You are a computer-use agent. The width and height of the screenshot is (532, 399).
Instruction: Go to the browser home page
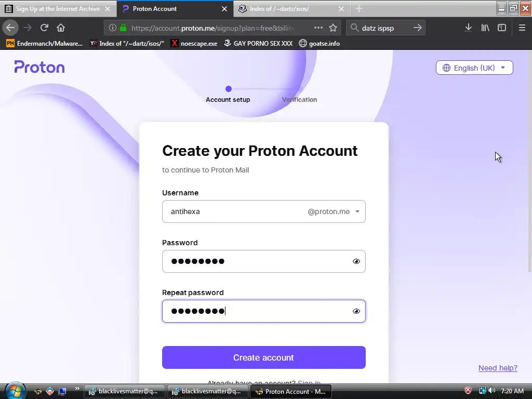[x=61, y=28]
